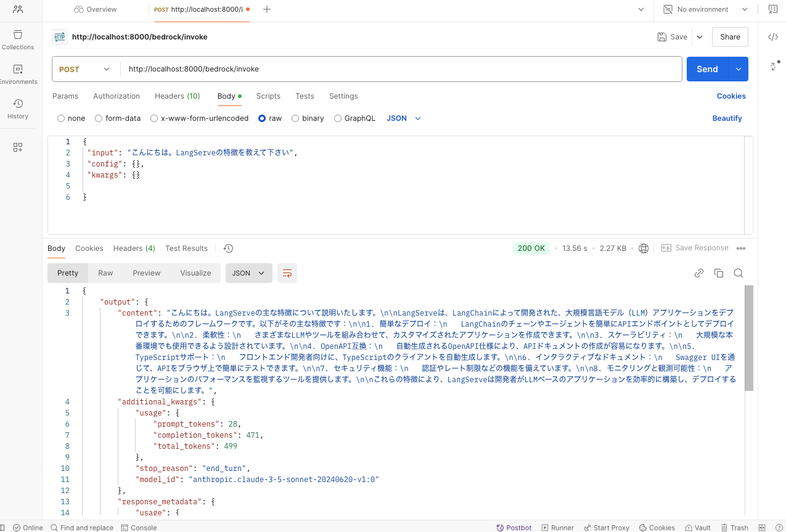
Task: Open the raw body JSON language dropdown
Action: (404, 118)
